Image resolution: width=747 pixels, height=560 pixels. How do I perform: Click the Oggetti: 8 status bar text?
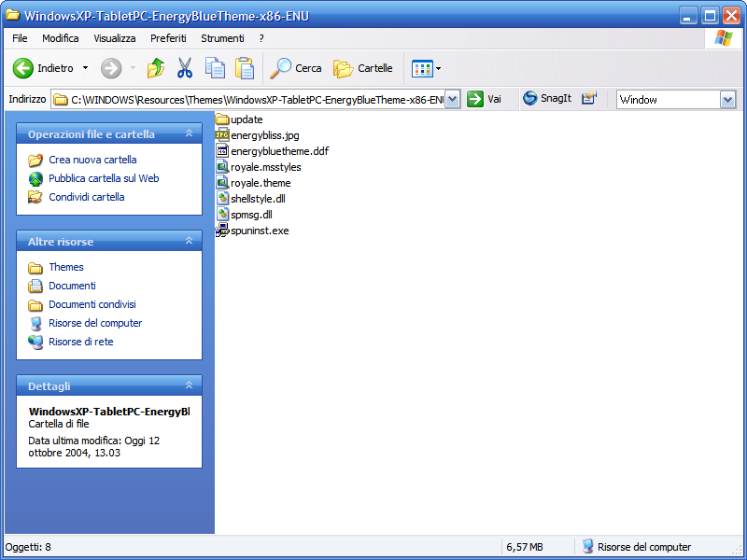(x=28, y=547)
